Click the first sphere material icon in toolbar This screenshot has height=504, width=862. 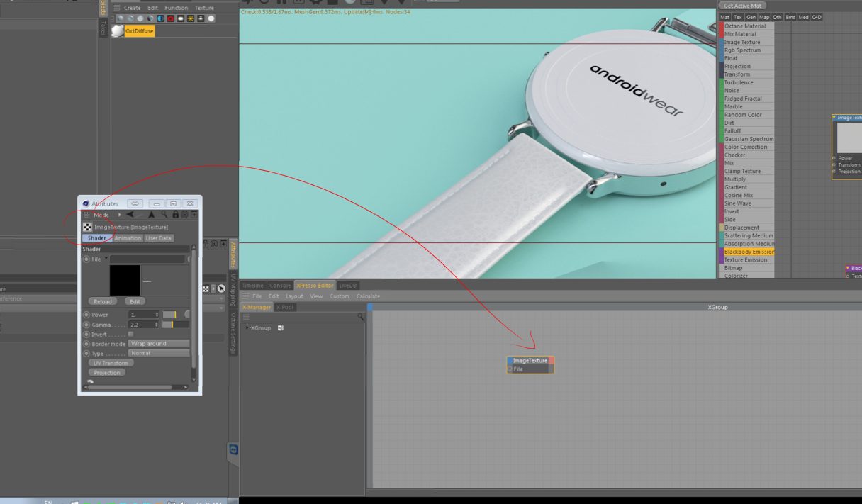pyautogui.click(x=121, y=18)
